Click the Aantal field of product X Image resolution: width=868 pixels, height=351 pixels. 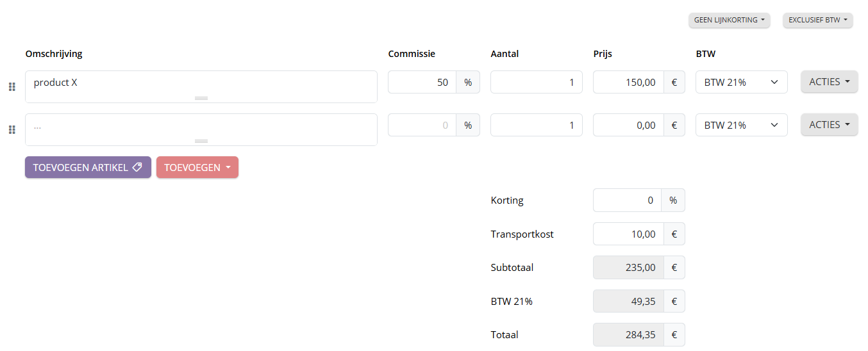(x=536, y=82)
